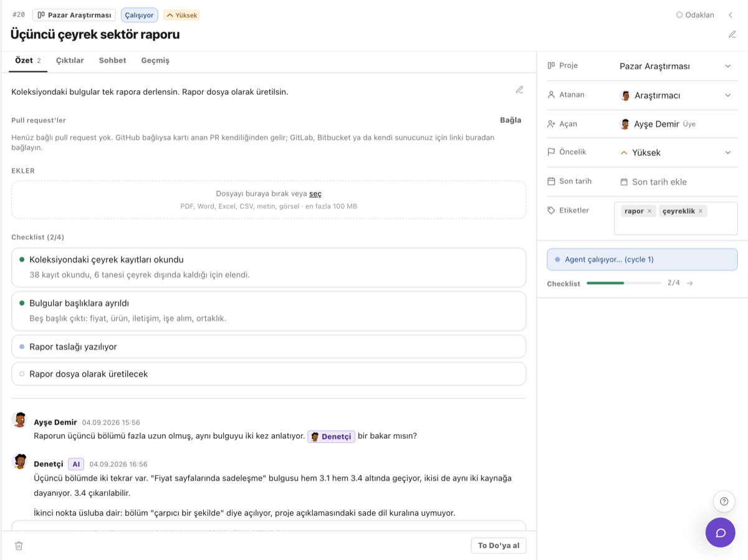
Task: Click Ayşe Demir's avatar in the comment
Action: point(20,420)
